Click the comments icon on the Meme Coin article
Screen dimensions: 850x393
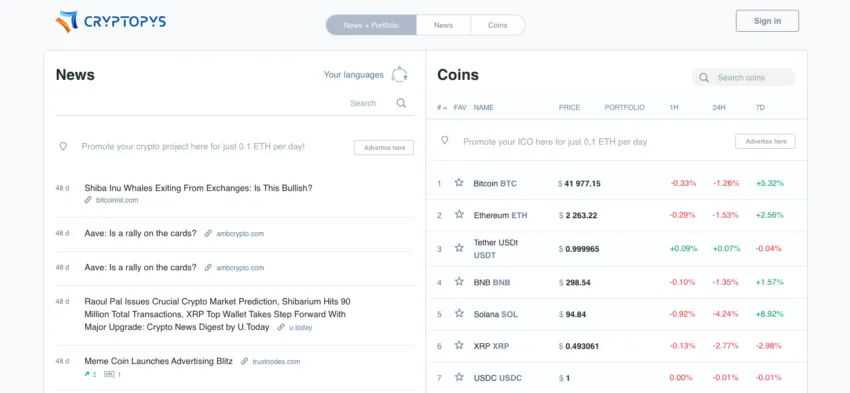(109, 374)
